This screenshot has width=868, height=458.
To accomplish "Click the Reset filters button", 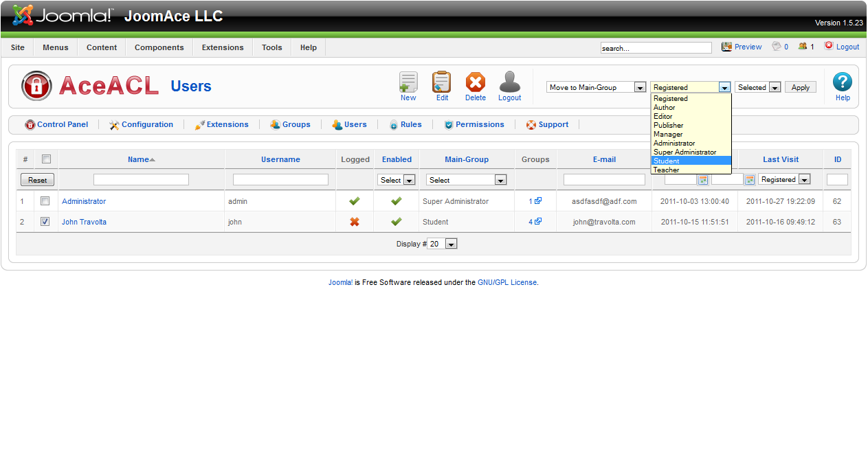I will point(38,180).
